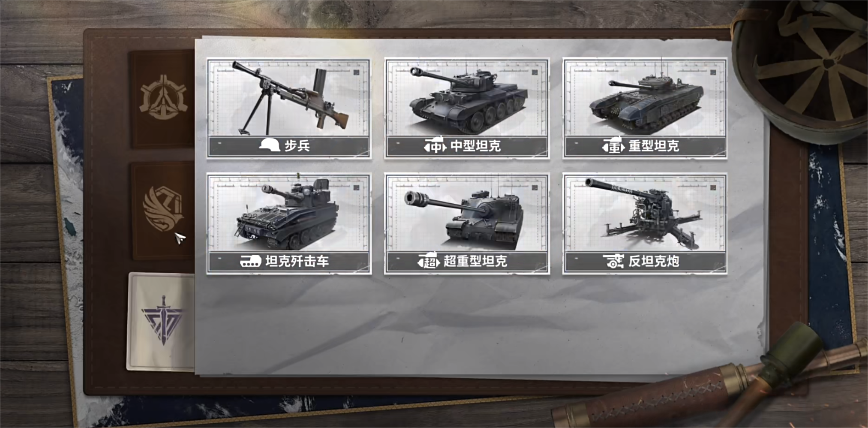This screenshot has height=428, width=868.
Task: Click the helmet icon beside 步兵
Action: click(270, 146)
